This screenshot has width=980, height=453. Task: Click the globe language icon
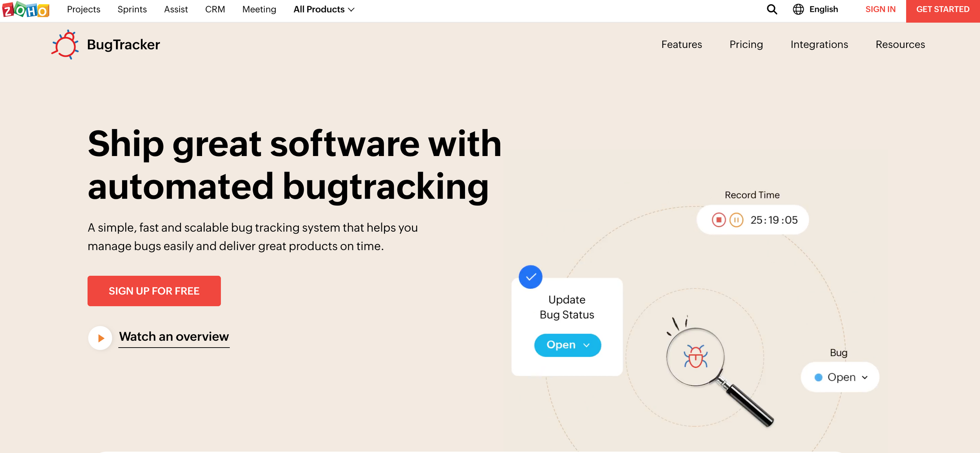coord(798,9)
